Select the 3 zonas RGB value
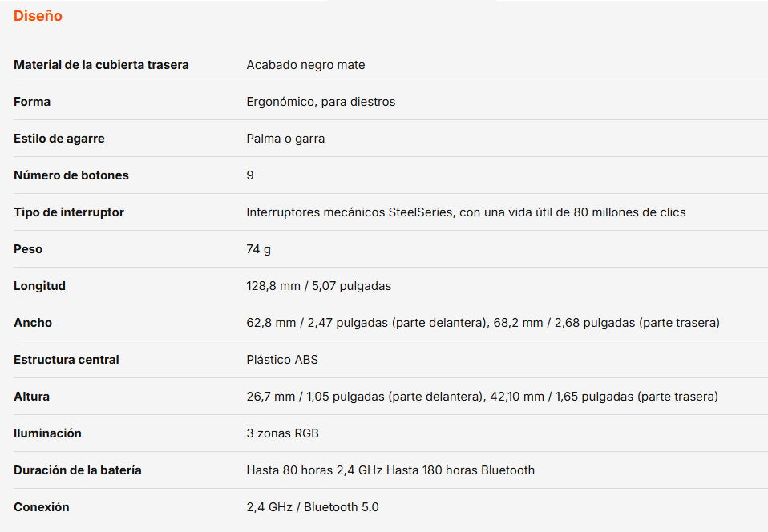This screenshot has height=532, width=768. pyautogui.click(x=282, y=433)
